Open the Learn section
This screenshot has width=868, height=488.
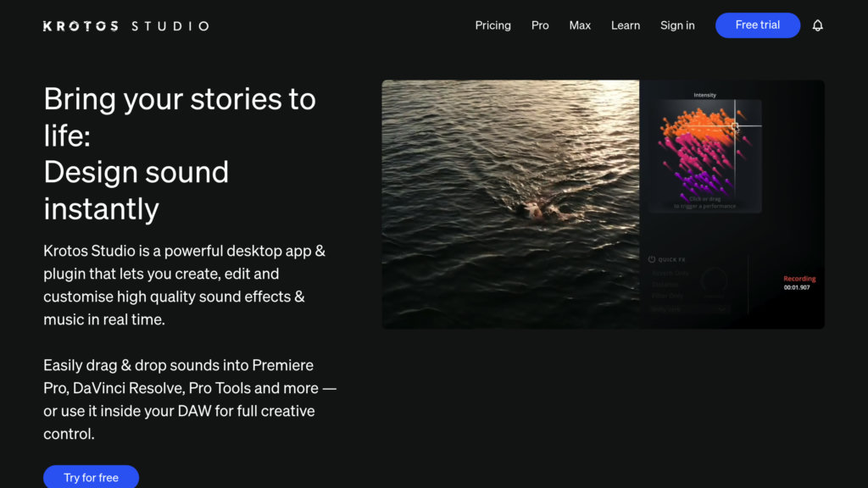[x=625, y=25]
